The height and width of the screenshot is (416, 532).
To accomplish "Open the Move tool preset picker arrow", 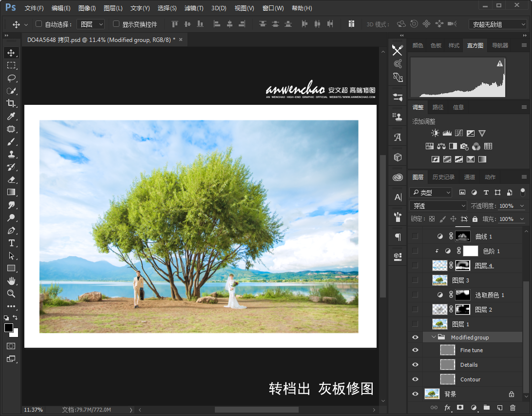I will pyautogui.click(x=26, y=24).
